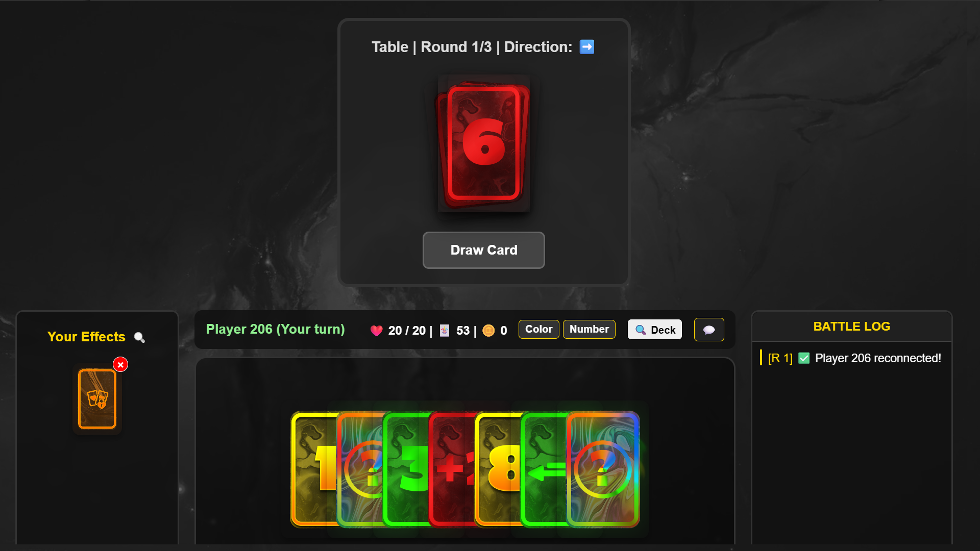
Task: Play the red +2 card
Action: coord(452,469)
